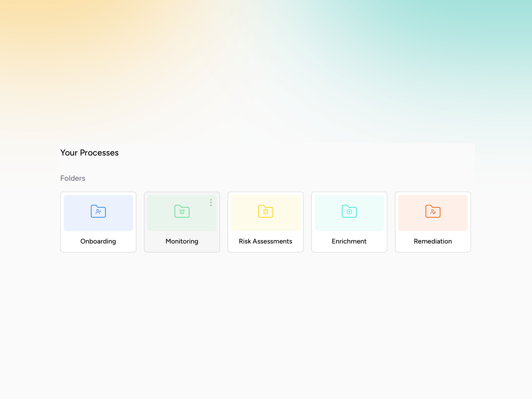
Task: Open the Onboarding folder via its label
Action: (98, 241)
